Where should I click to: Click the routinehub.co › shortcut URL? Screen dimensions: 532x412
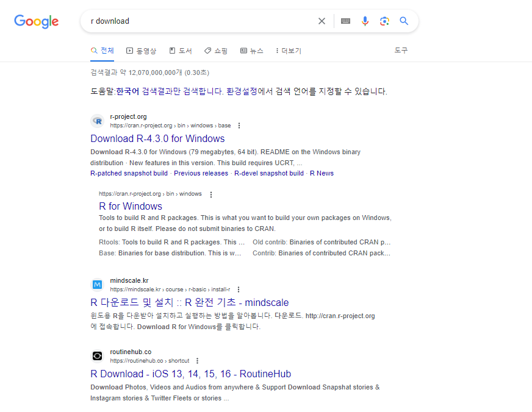click(149, 361)
